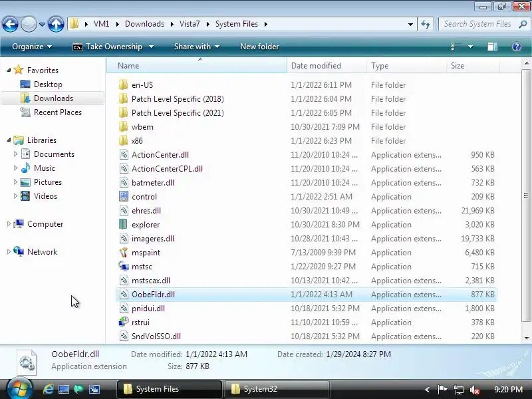This screenshot has height=399, width=532.
Task: Click the Forward navigation arrow
Action: coord(29,25)
